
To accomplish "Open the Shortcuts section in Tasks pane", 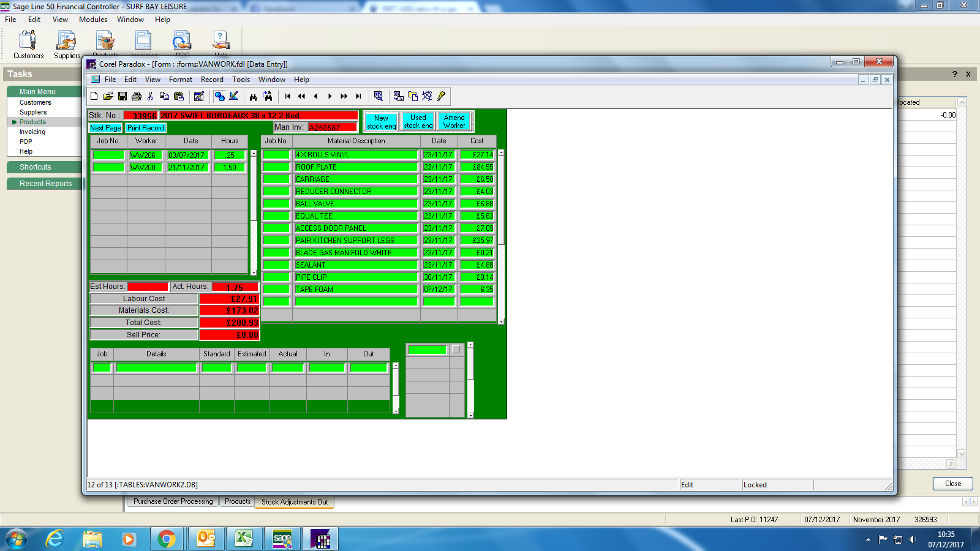I will [44, 167].
